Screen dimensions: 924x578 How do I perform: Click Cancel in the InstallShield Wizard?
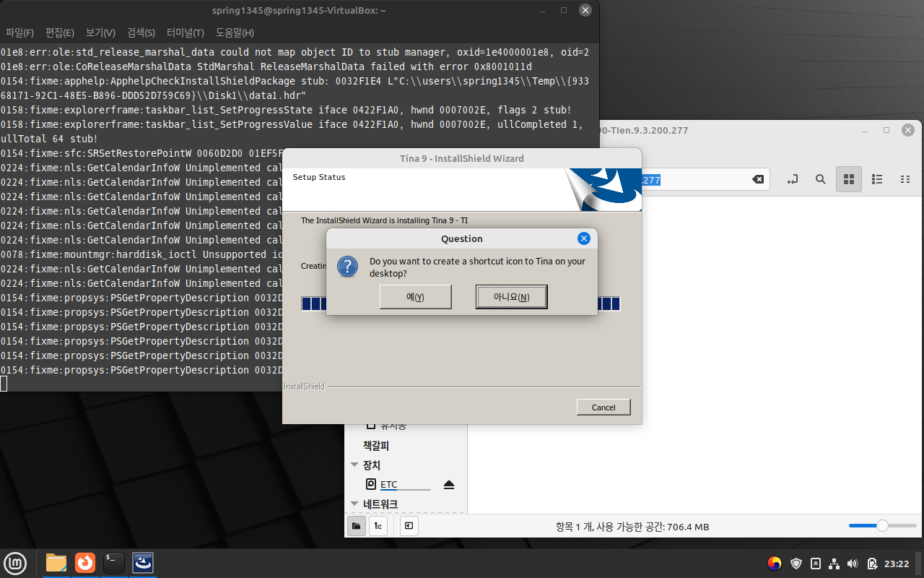(603, 407)
